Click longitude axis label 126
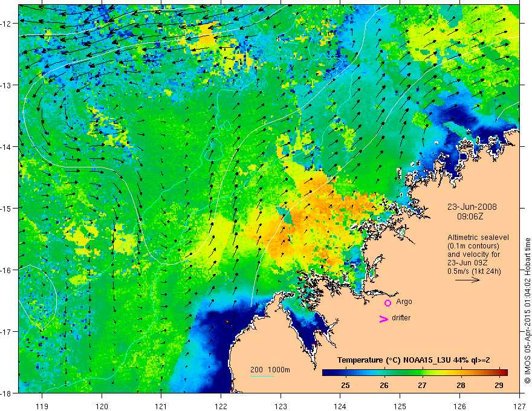Screen dimensions: 532x411 point(459,406)
